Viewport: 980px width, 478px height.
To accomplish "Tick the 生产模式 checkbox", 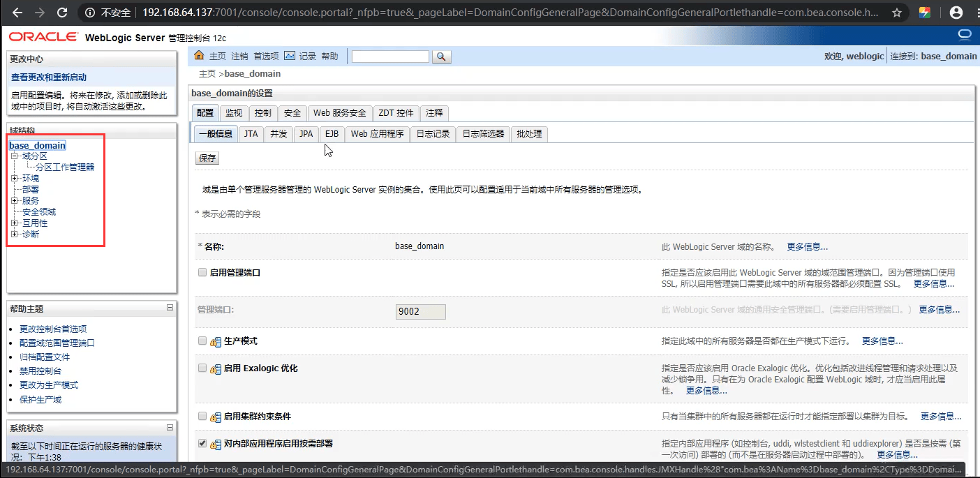I will tap(202, 341).
